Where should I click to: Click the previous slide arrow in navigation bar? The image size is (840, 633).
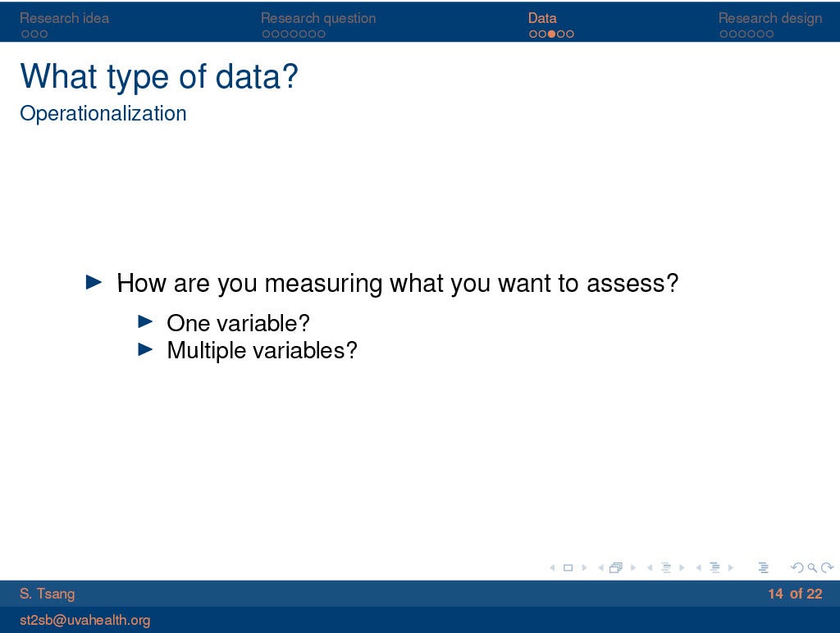click(x=551, y=567)
